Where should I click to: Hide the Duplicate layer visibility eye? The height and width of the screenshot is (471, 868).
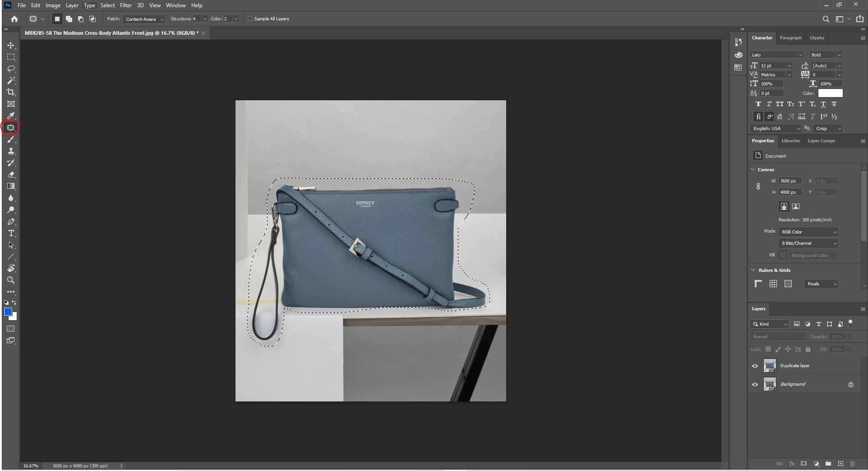[x=755, y=366]
